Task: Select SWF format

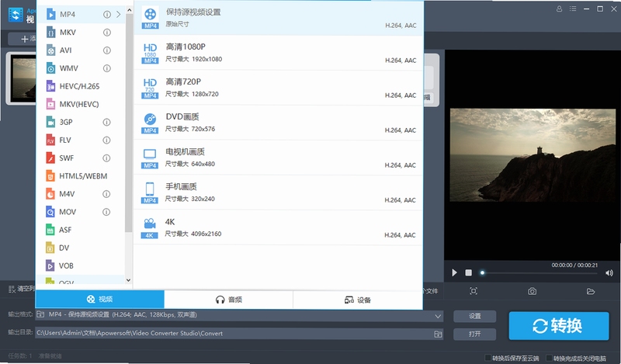Action: 81,158
